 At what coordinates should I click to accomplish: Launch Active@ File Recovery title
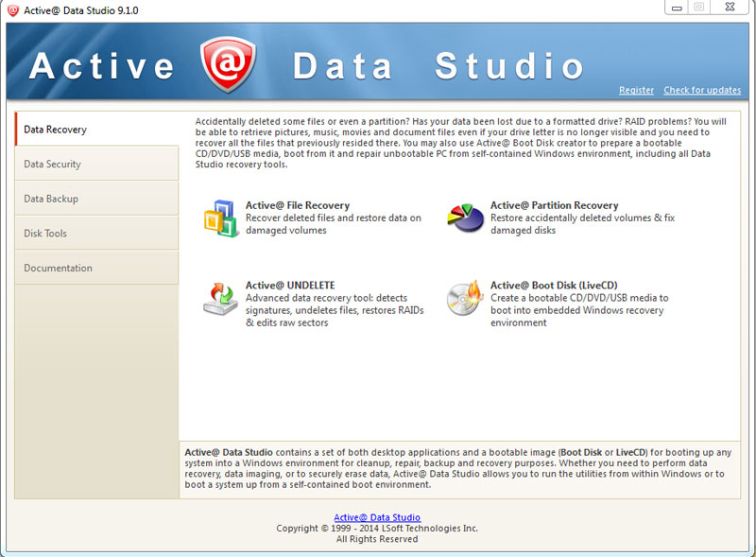298,205
